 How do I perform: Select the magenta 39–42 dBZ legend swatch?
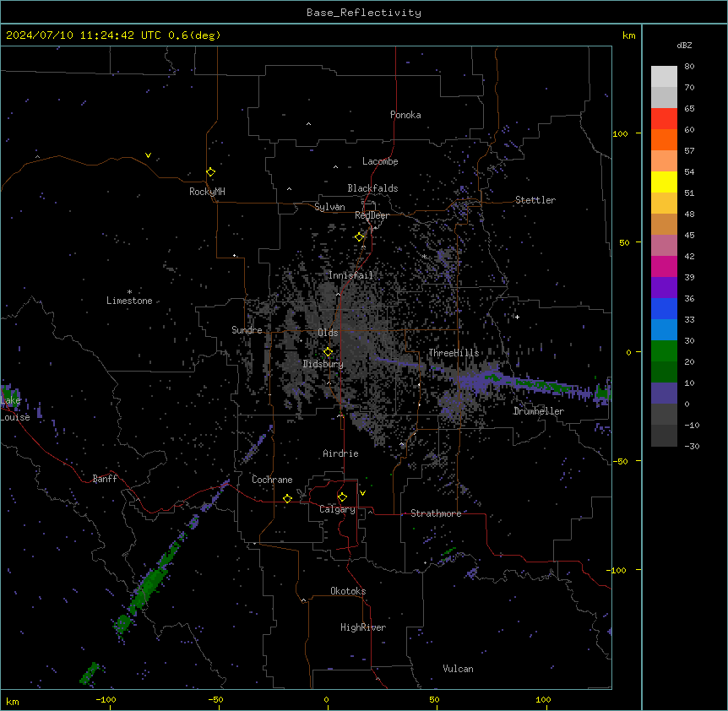pyautogui.click(x=664, y=266)
